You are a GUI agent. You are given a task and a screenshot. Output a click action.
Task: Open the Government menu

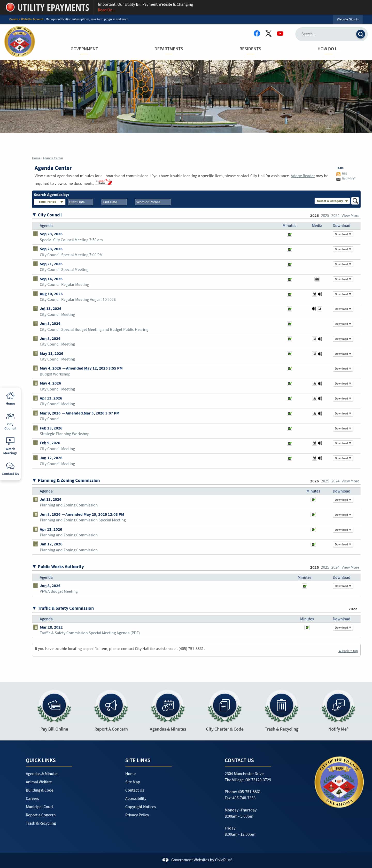(x=84, y=49)
